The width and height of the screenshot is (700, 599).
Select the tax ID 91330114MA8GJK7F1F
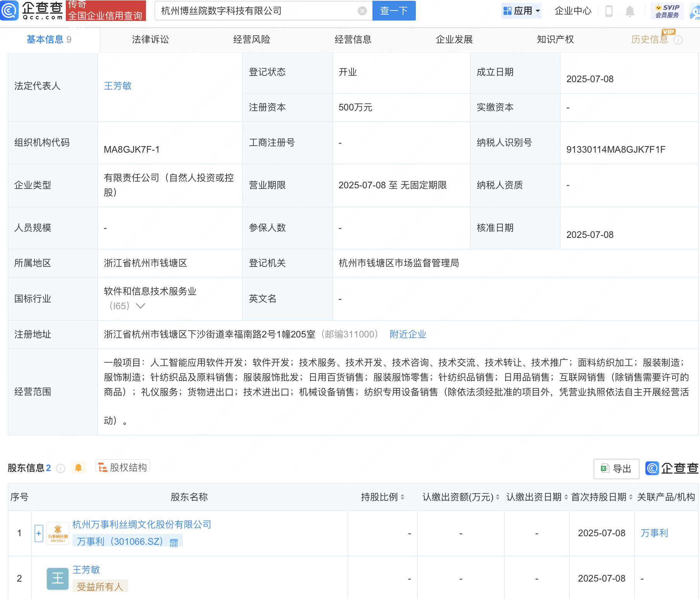616,150
